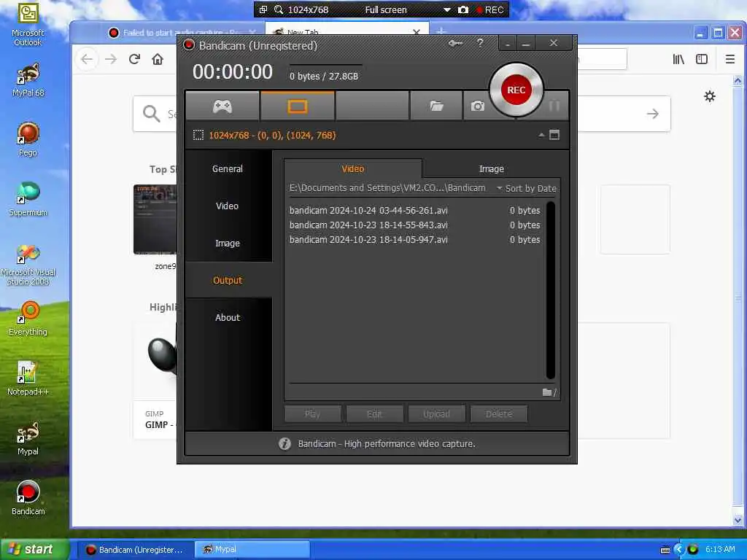Click the Upload button in Output panel

pos(436,414)
